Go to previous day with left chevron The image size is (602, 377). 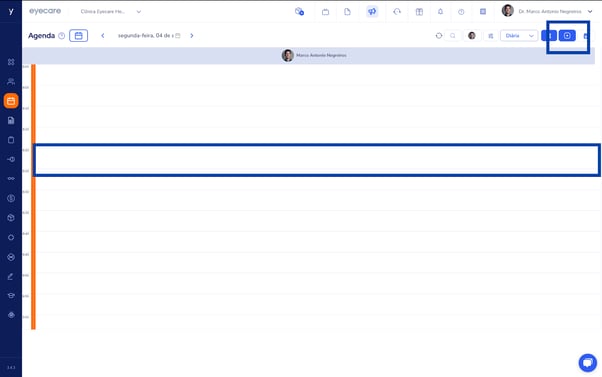pyautogui.click(x=103, y=35)
